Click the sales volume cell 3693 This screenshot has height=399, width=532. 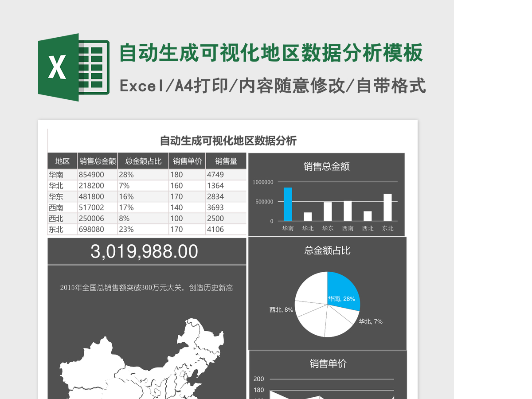coord(226,207)
